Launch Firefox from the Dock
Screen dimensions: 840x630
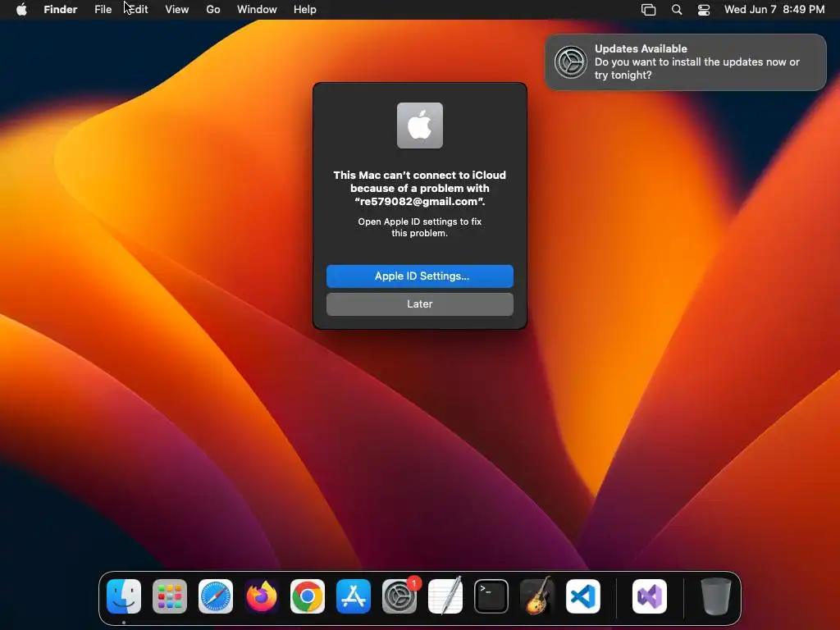(262, 596)
